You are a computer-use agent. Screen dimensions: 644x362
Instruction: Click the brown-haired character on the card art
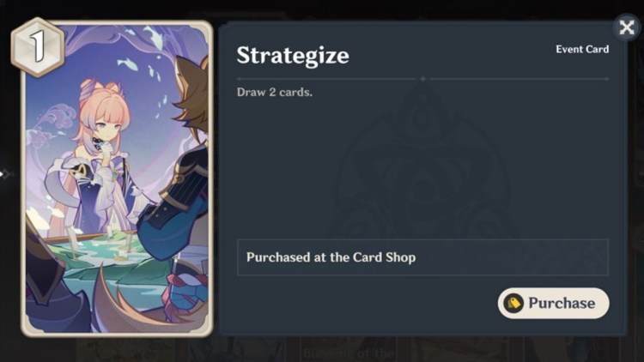180,164
